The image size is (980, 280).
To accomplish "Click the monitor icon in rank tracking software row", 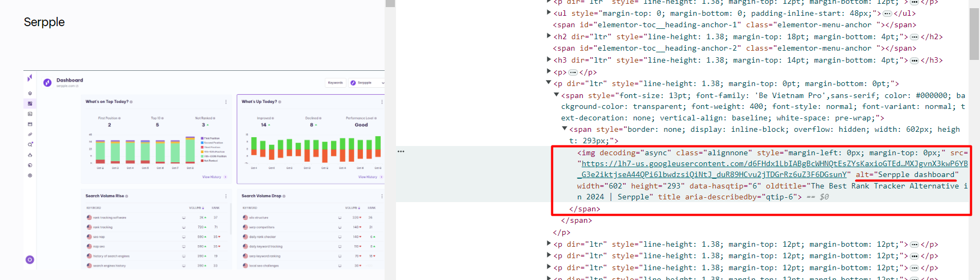I will [x=184, y=217].
